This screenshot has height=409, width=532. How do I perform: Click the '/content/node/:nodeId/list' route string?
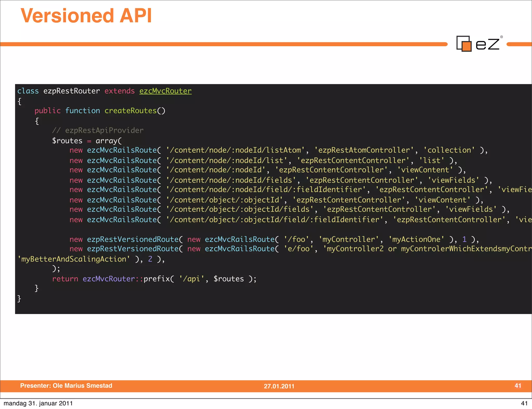(x=227, y=160)
